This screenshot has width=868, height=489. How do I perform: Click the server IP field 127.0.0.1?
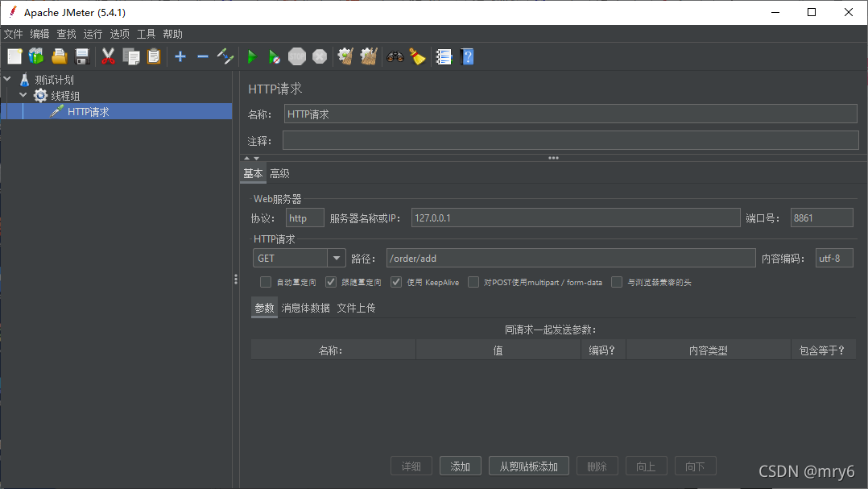tap(576, 218)
